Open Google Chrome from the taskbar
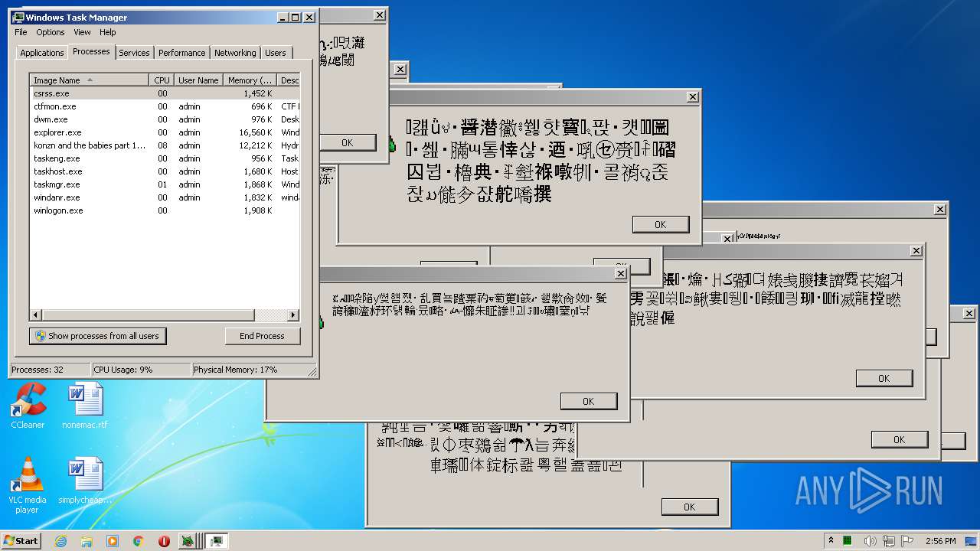Viewport: 980px width, 551px height. click(x=139, y=541)
